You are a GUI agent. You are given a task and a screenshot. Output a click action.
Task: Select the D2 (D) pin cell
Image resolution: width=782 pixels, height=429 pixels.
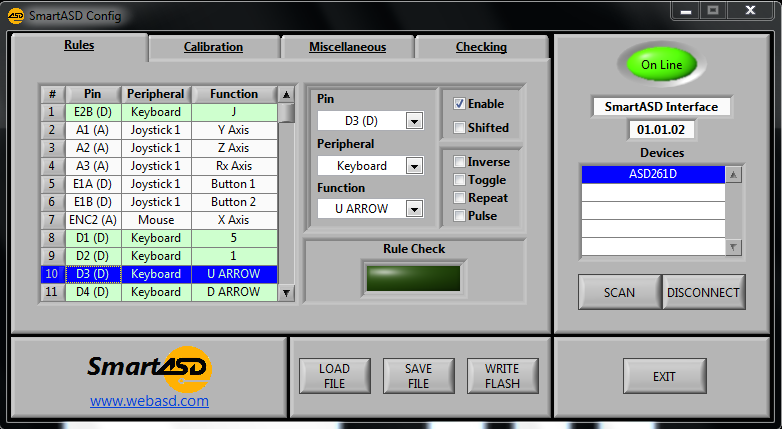coord(93,256)
